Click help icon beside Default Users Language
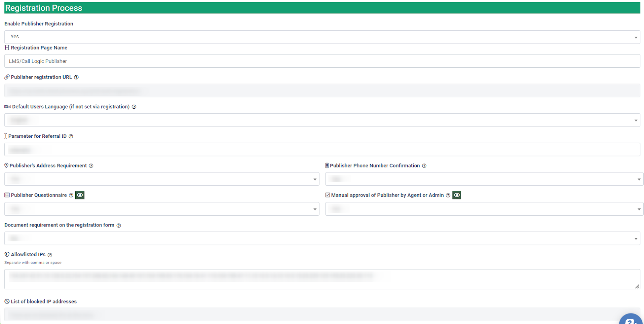Screen dimensions: 644x324 tap(134, 107)
